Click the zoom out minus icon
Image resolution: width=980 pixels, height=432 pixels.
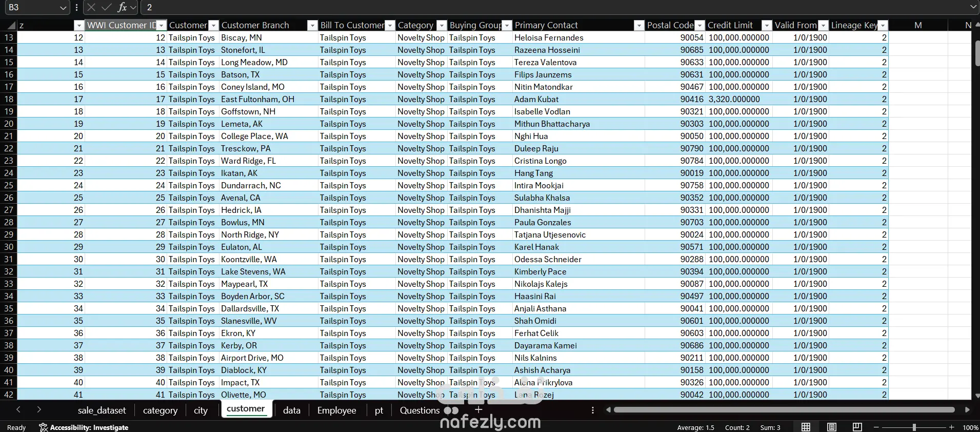pyautogui.click(x=876, y=427)
